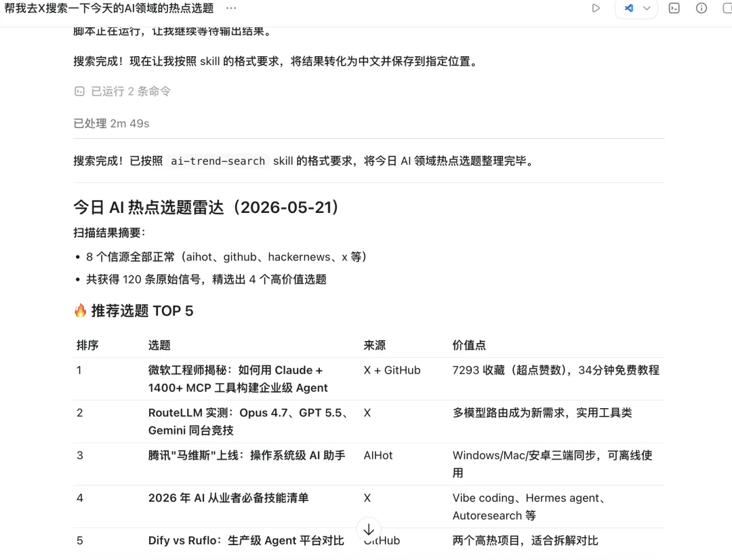
Task: Open the three-dots menu beside the title
Action: tap(230, 8)
